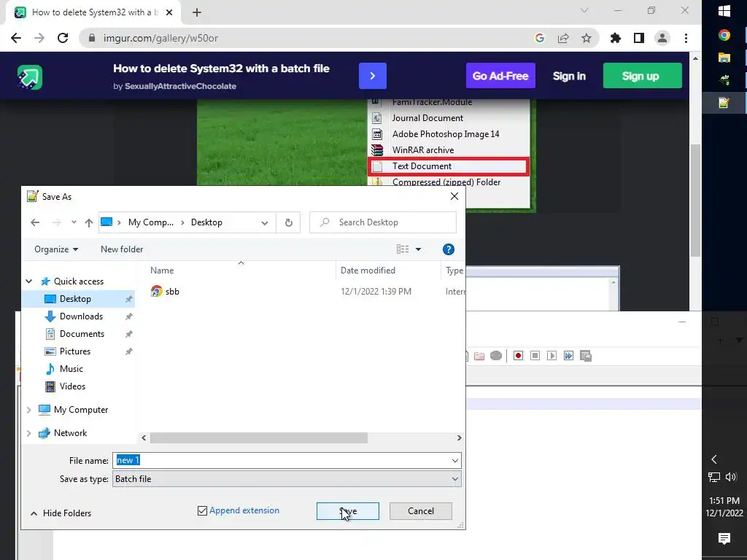Open the change view options arrow
Image resolution: width=747 pixels, height=560 pixels.
coord(418,249)
